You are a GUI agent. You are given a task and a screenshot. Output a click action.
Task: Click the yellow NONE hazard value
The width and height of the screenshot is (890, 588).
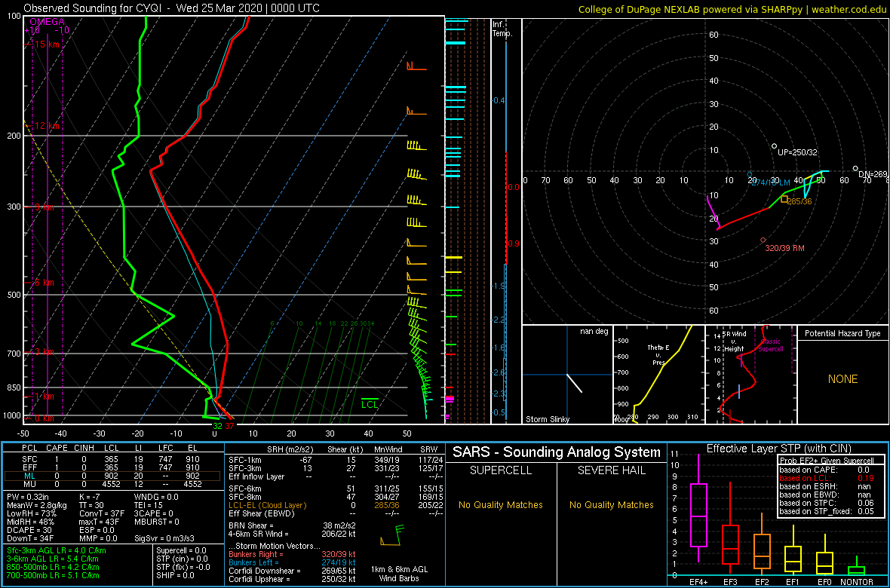(842, 379)
